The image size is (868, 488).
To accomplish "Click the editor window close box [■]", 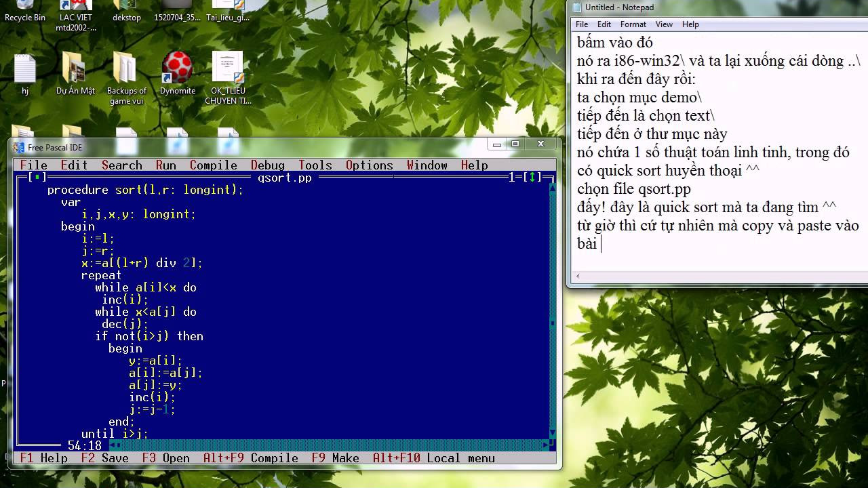I will pos(37,178).
